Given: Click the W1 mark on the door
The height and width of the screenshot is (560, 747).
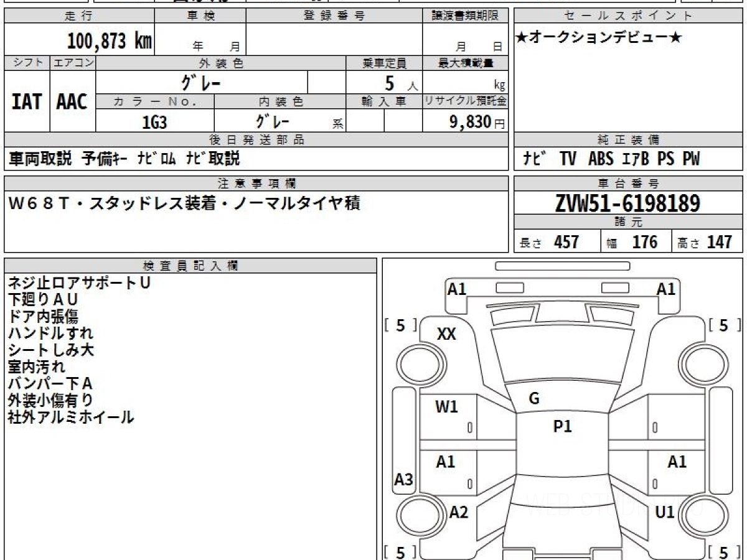Looking at the screenshot, I should 446,408.
